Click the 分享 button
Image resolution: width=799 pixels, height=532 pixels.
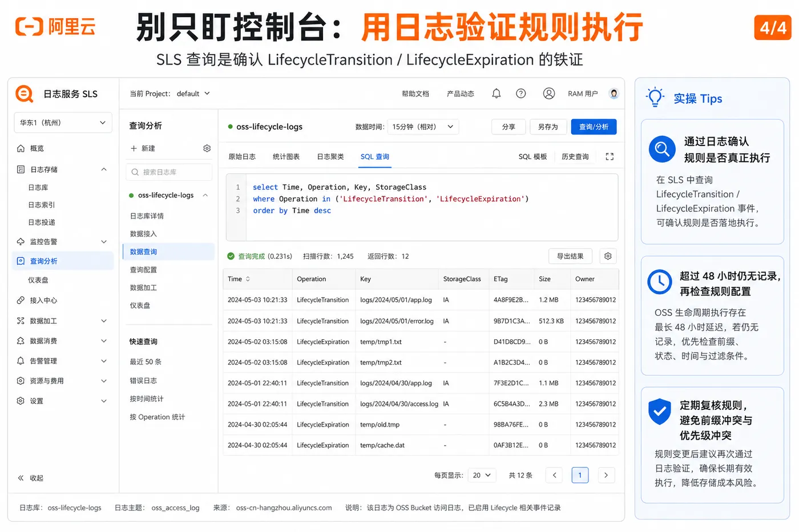(509, 127)
